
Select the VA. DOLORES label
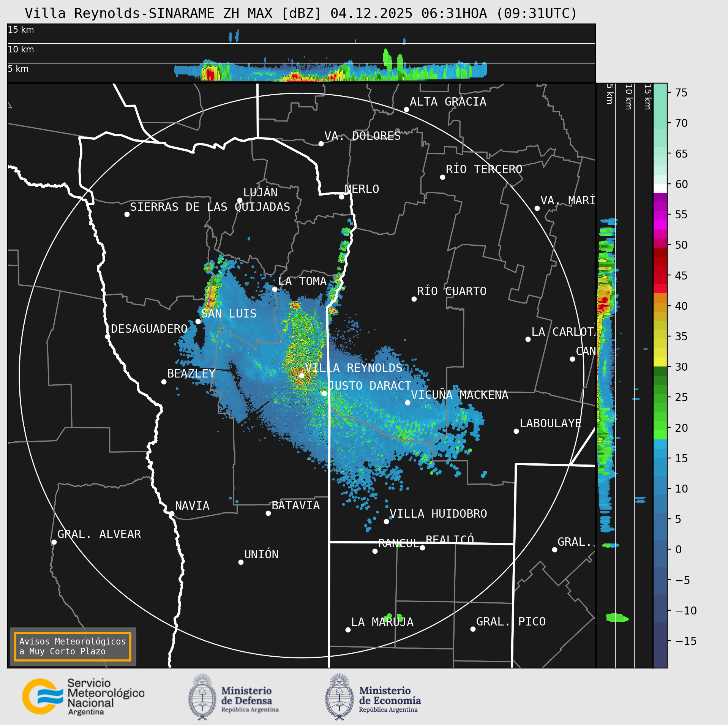click(362, 136)
